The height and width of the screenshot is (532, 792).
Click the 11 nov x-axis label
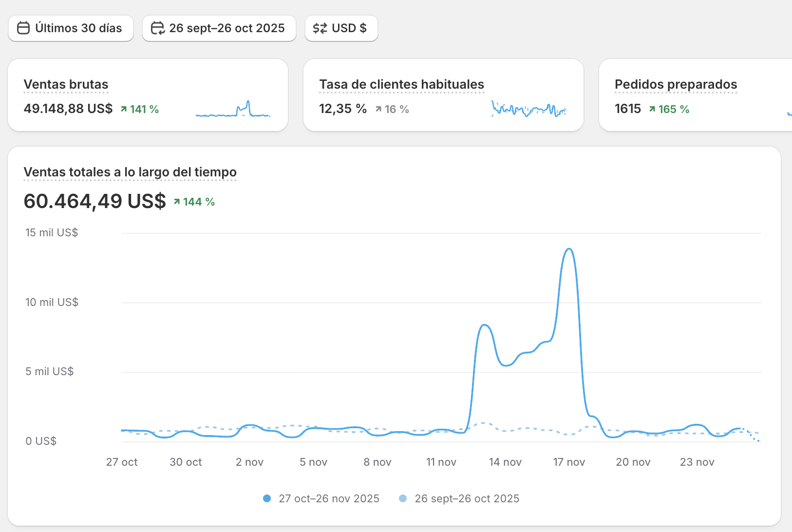coord(441,462)
